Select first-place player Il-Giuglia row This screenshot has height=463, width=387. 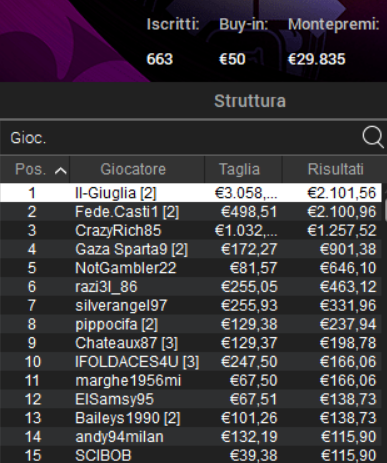pyautogui.click(x=191, y=193)
